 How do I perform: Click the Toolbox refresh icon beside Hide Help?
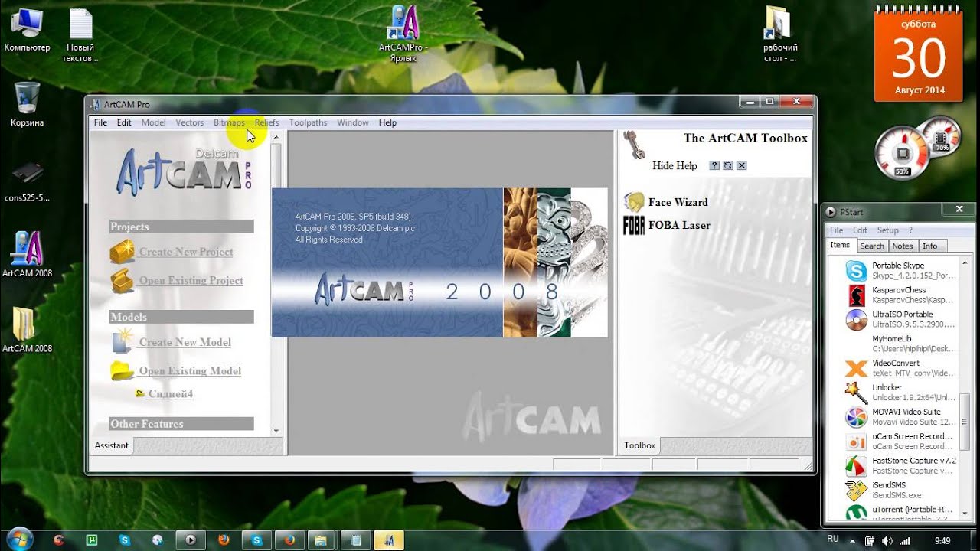[x=728, y=165]
